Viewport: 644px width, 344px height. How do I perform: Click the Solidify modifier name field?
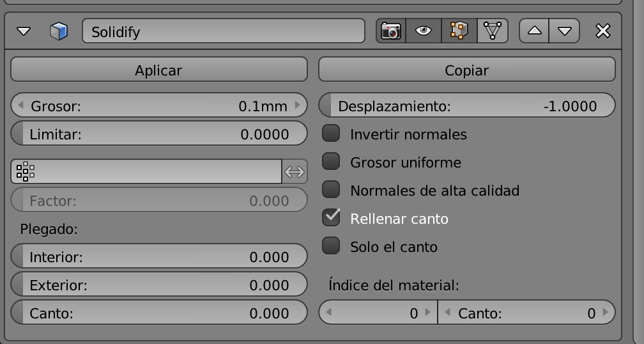223,31
